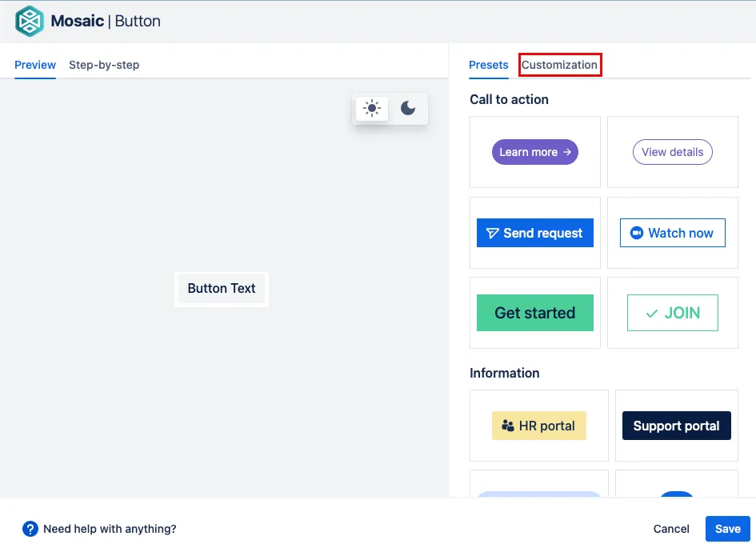
Task: Pick the Get started preset
Action: click(534, 313)
